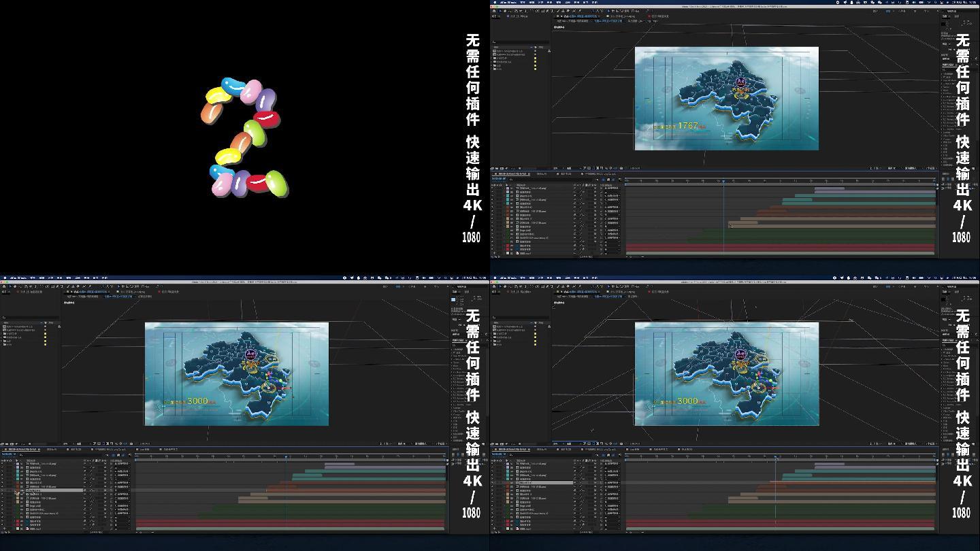The image size is (980, 551).
Task: Open Apple menu in top-right After Effects window
Action: coord(495,2)
